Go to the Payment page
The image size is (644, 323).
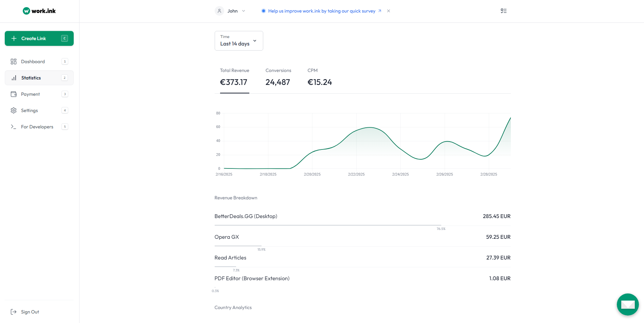(x=39, y=94)
